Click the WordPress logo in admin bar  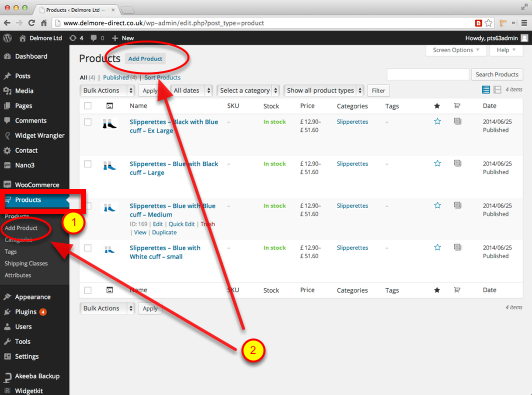point(7,38)
